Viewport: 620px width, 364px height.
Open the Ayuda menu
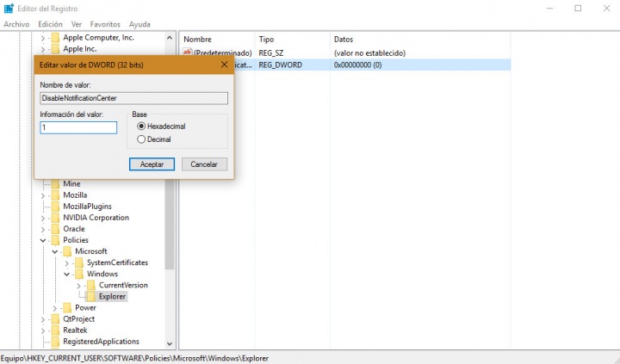click(x=139, y=24)
